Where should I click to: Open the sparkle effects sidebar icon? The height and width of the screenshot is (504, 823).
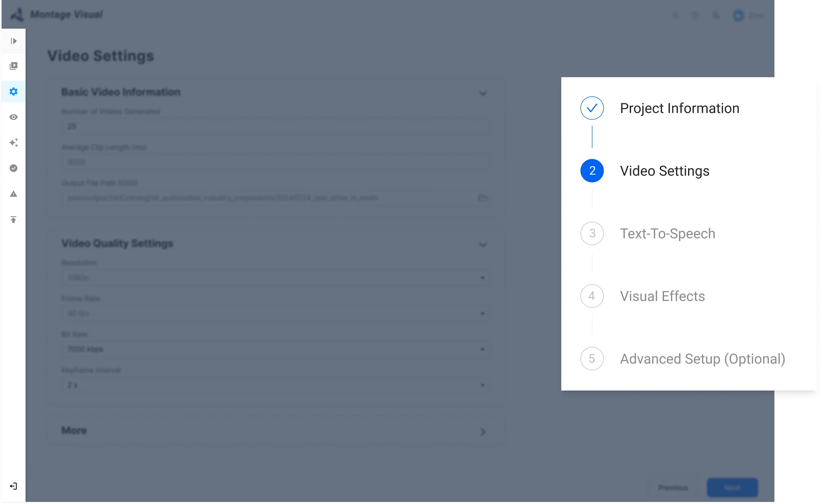pos(13,143)
